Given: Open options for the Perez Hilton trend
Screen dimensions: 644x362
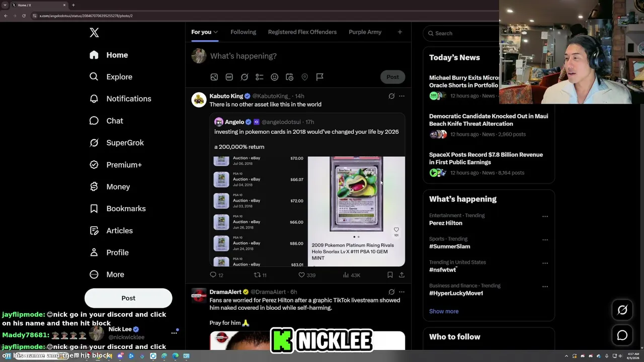Looking at the screenshot, I should click(x=545, y=216).
